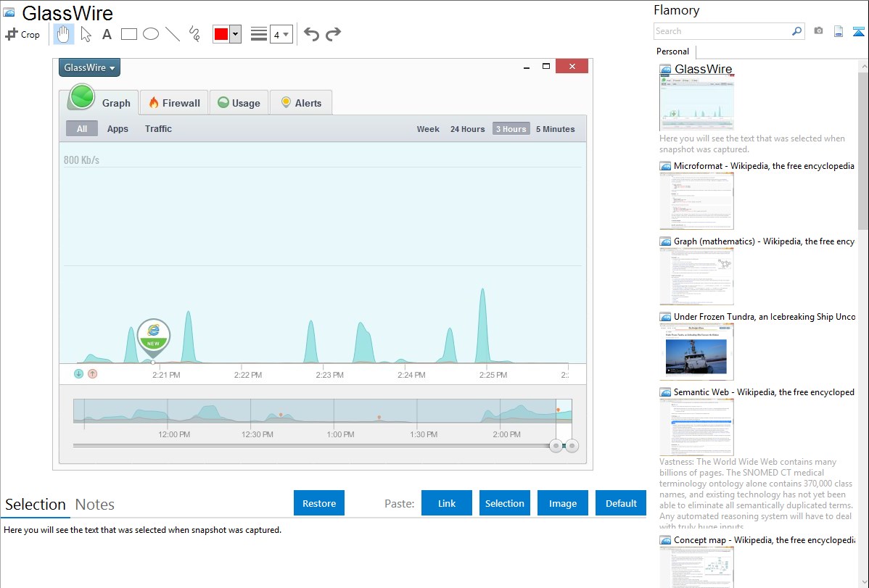
Task: Click the Concept map - Wikipedia snapshot title
Action: click(765, 539)
